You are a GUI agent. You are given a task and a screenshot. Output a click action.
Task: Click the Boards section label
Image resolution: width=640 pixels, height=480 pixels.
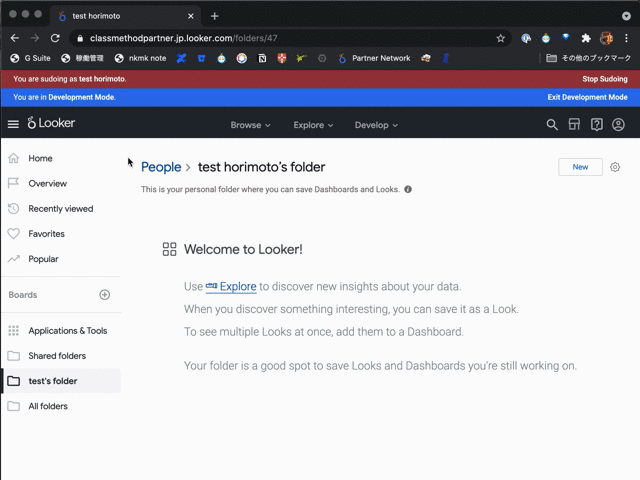pyautogui.click(x=23, y=295)
